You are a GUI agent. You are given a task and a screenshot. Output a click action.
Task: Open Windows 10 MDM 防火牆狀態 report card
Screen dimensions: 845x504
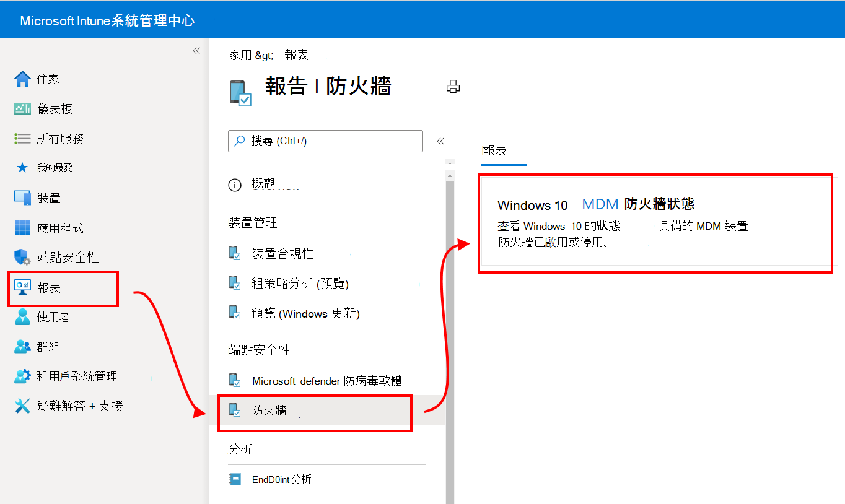click(x=655, y=223)
